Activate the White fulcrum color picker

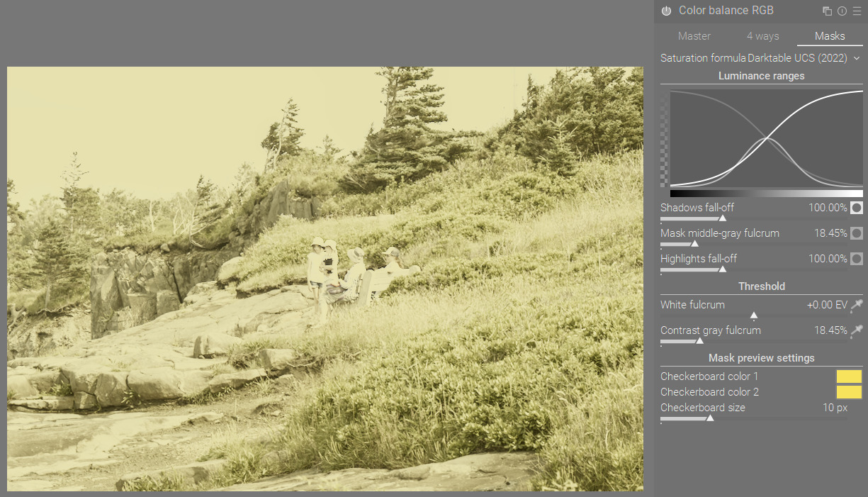(x=857, y=306)
